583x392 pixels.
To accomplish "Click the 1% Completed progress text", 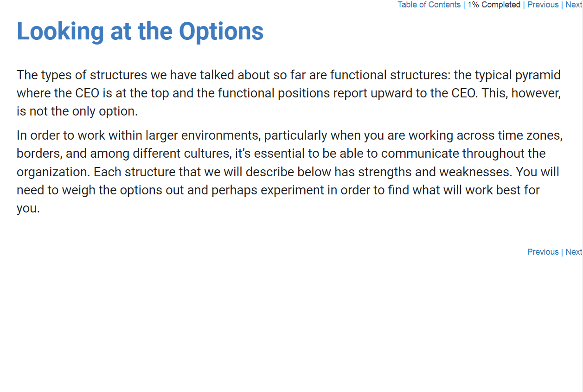I will click(493, 5).
